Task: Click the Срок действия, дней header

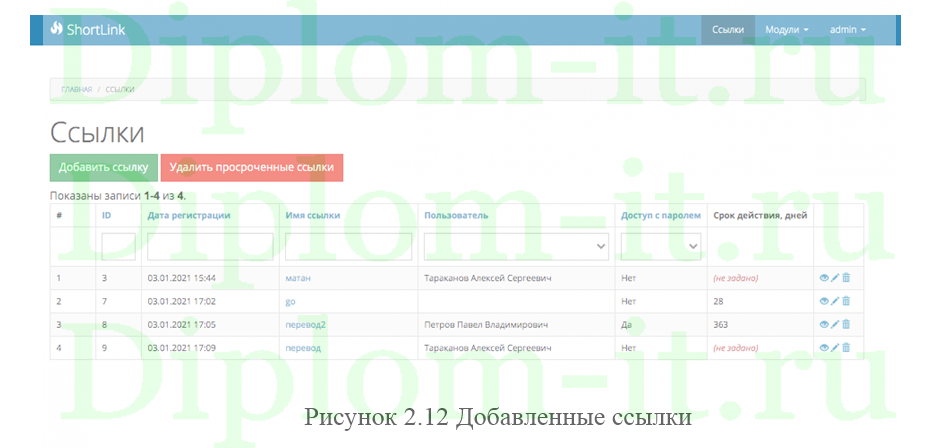Action: (760, 215)
